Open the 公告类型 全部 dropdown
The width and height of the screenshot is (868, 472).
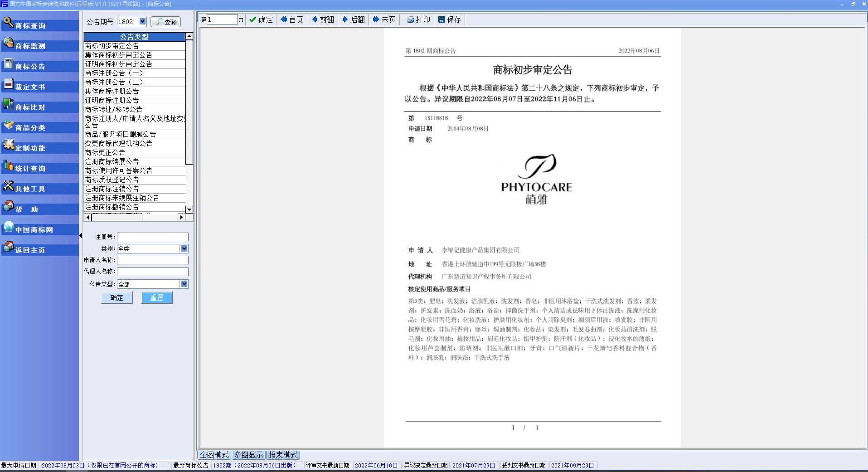[184, 284]
